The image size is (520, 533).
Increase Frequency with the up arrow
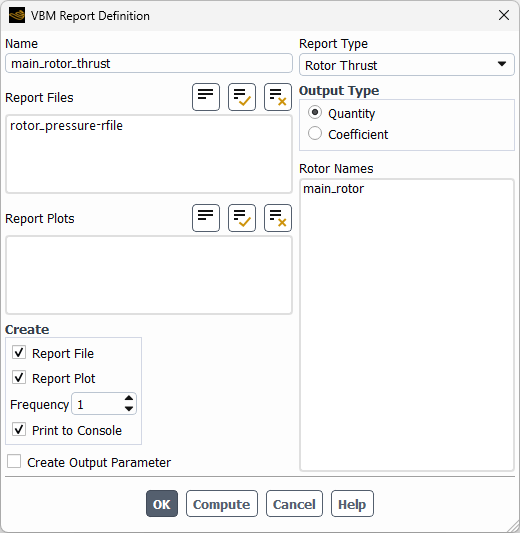(129, 398)
